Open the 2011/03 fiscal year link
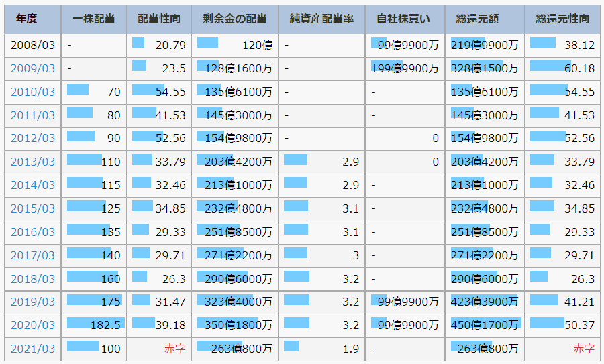This screenshot has width=604, height=364. 33,115
